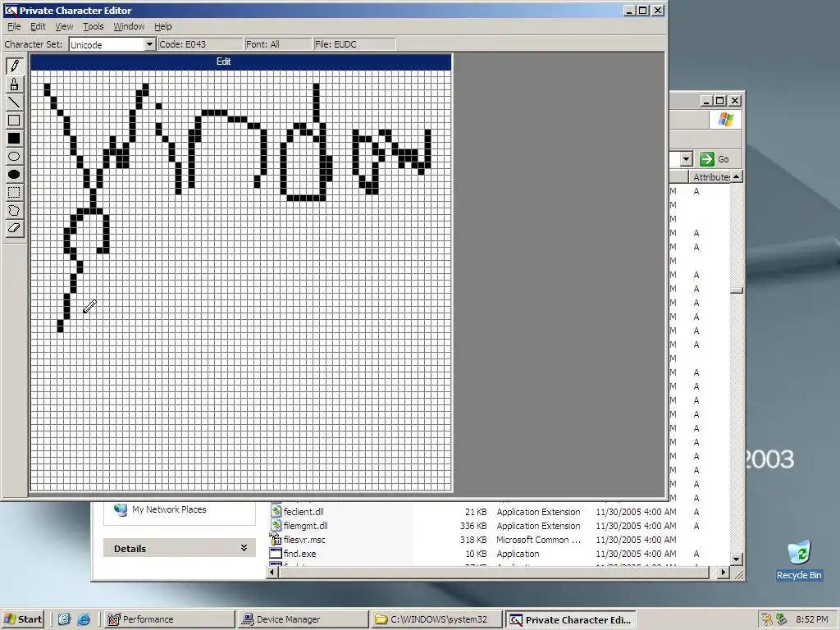The width and height of the screenshot is (840, 630).
Task: Open the File menu
Action: (14, 26)
